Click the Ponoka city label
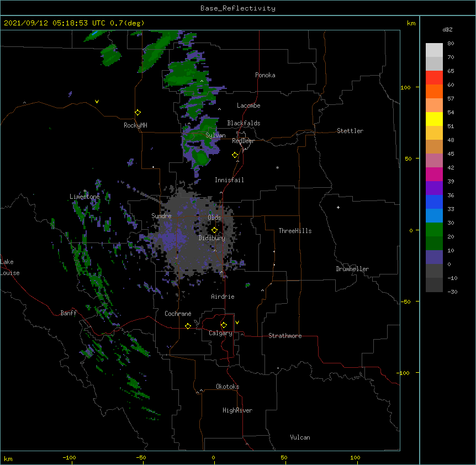476x465 pixels. [x=265, y=75]
